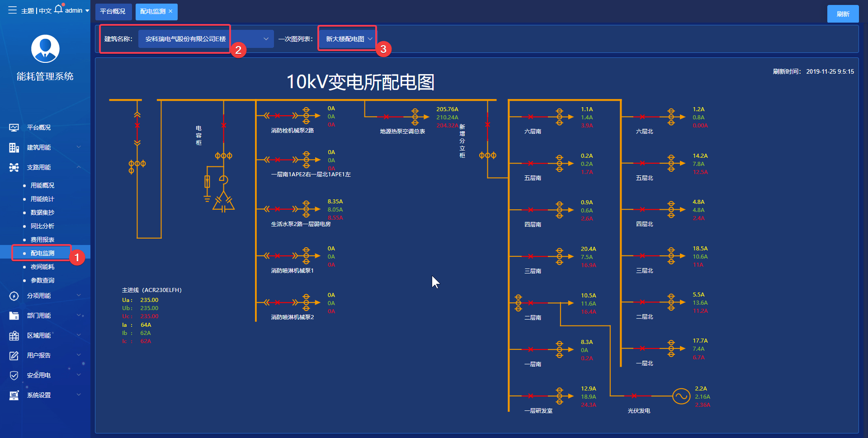
Task: Click the 二层南 transformer symbol
Action: (518, 302)
